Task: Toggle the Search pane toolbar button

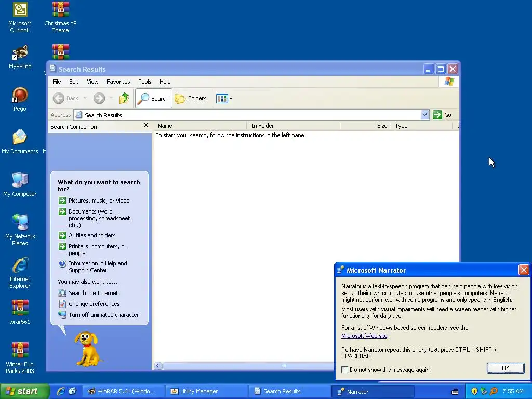Action: coord(154,98)
